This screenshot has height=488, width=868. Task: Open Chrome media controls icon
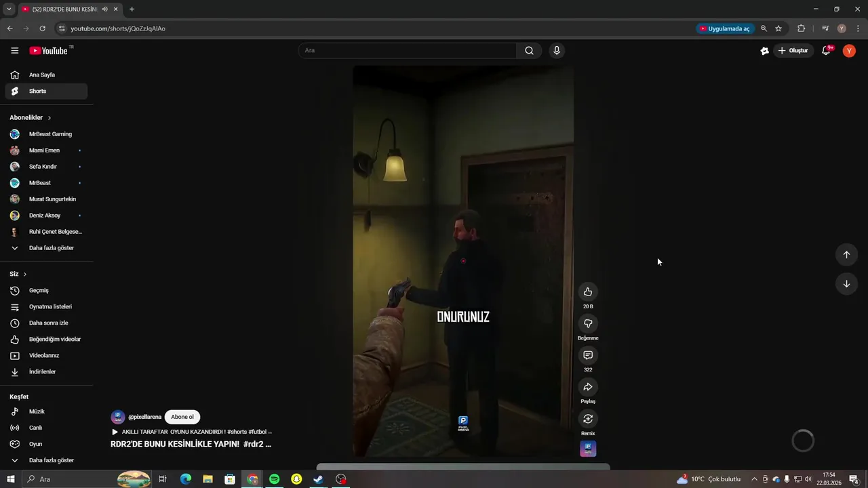click(825, 28)
